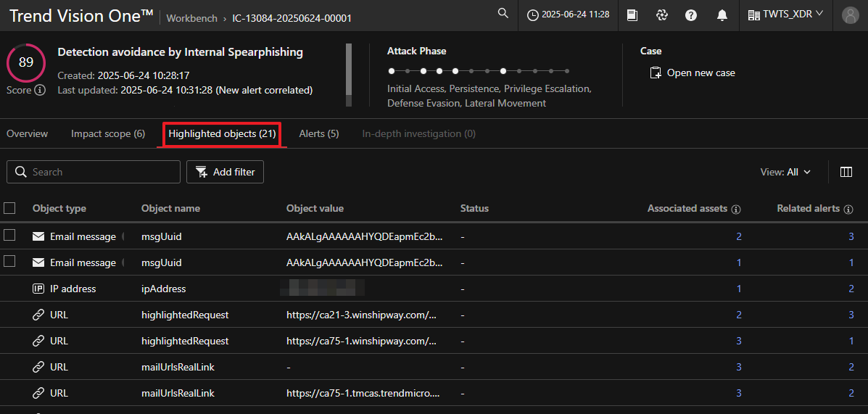Click the Related alerts info icon
868x414 pixels.
(x=849, y=209)
